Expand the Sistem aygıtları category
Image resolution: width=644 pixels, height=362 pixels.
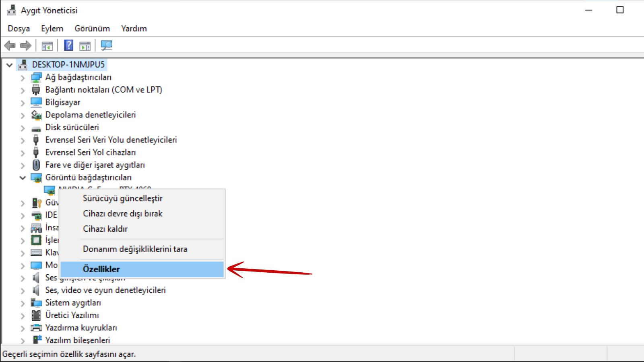click(23, 303)
